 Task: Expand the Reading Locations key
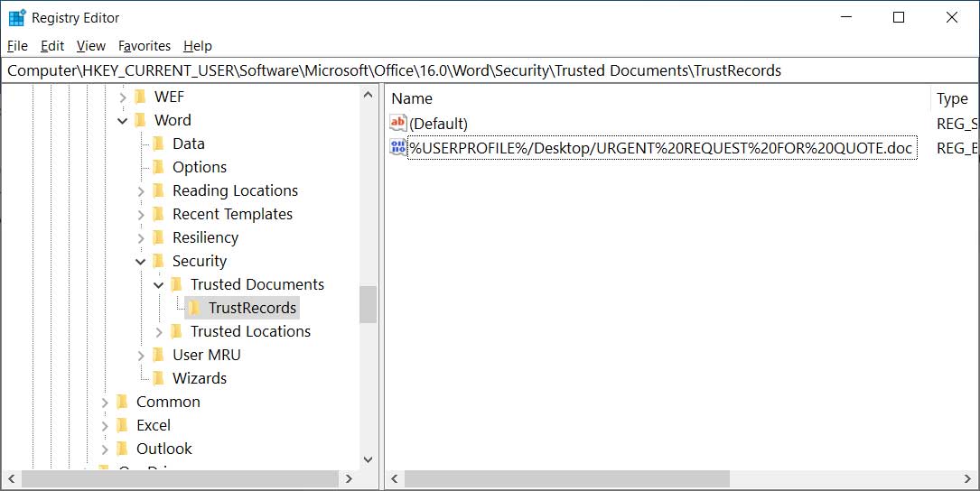tap(141, 190)
